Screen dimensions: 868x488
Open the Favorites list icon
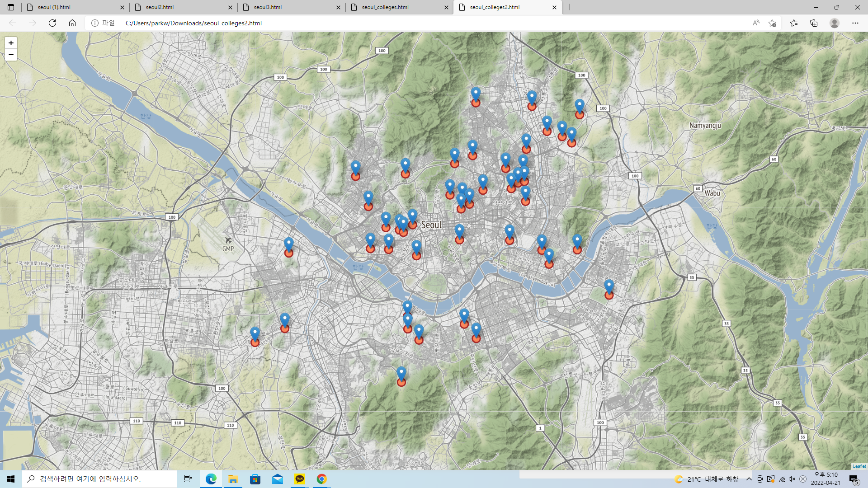click(x=794, y=23)
